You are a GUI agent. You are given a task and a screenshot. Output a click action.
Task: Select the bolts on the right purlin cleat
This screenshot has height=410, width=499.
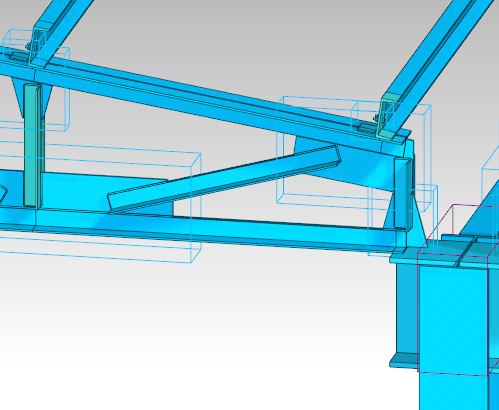(378, 118)
